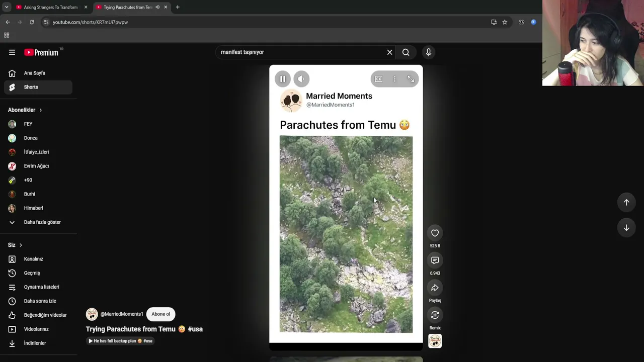Close the Trying Parachutes from Temu tab
Screen dimensions: 644x362
click(x=166, y=7)
